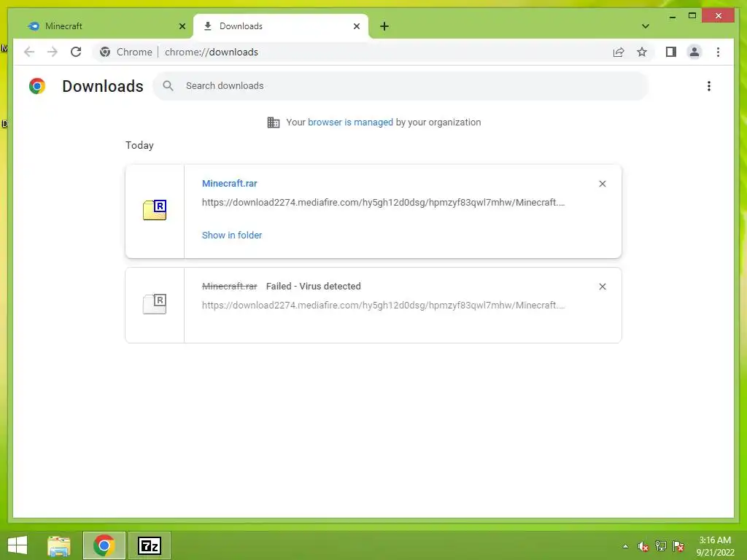Click the 'Failed - Virus detected' status text
The image size is (747, 560).
click(x=313, y=286)
